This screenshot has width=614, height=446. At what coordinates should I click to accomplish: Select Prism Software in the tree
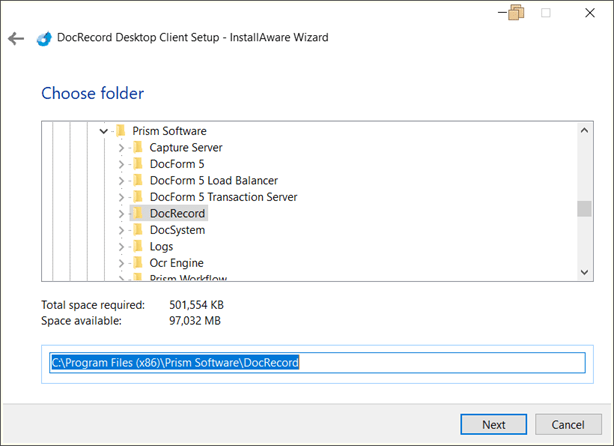(169, 131)
